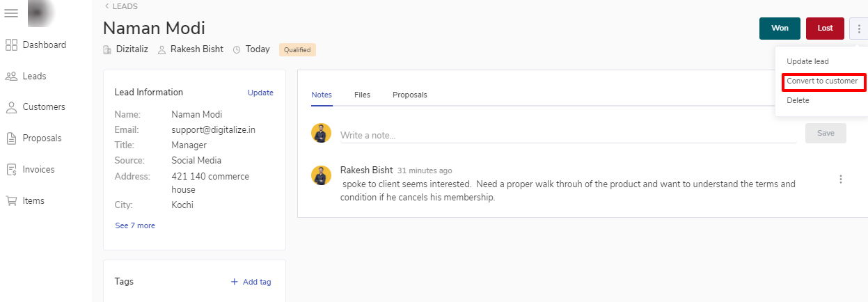The width and height of the screenshot is (868, 302).
Task: Switch to the Files tab
Action: pyautogui.click(x=362, y=95)
